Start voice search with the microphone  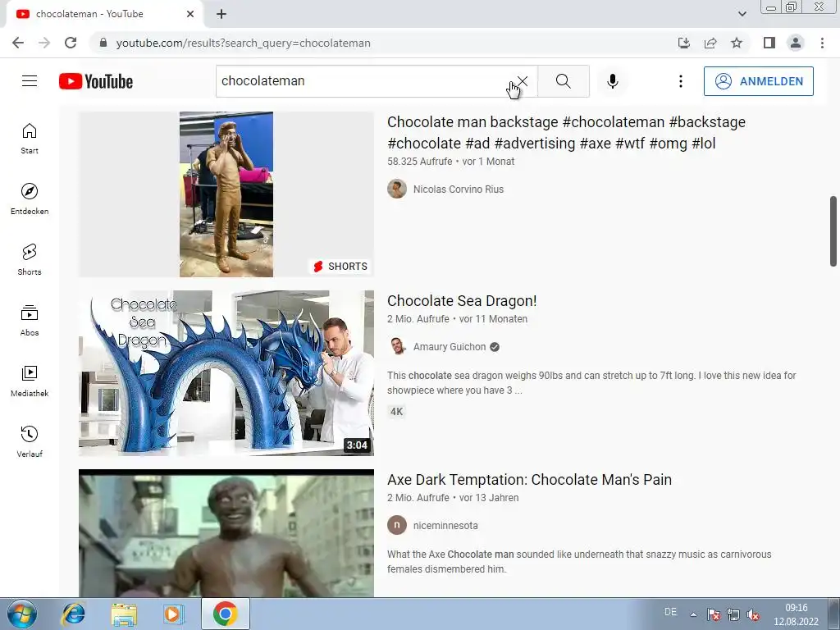pyautogui.click(x=612, y=81)
